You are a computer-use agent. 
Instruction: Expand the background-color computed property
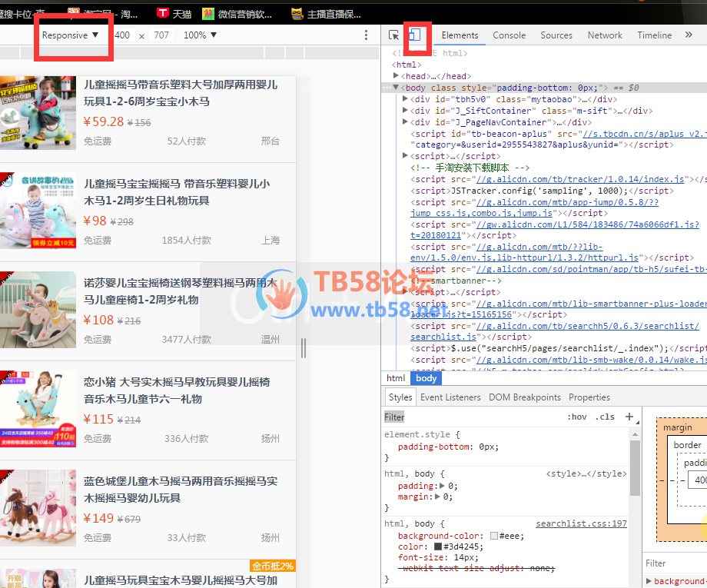click(649, 581)
